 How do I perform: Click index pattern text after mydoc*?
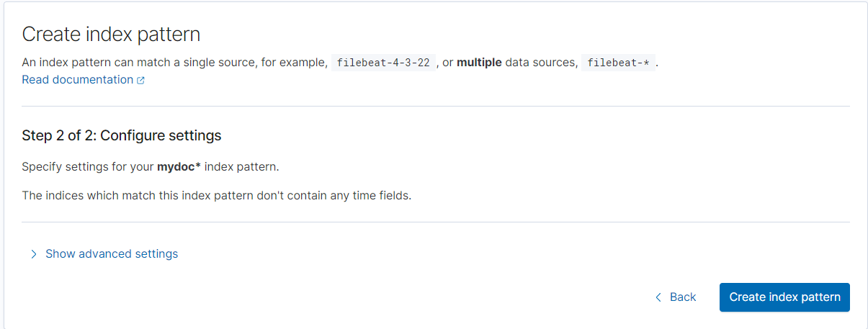click(x=240, y=167)
